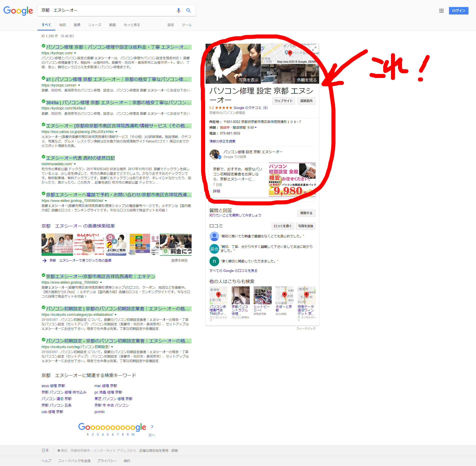
Task: Expand dropdown arrow next to kyotopc.com/a1 URL
Action: [x=79, y=85]
